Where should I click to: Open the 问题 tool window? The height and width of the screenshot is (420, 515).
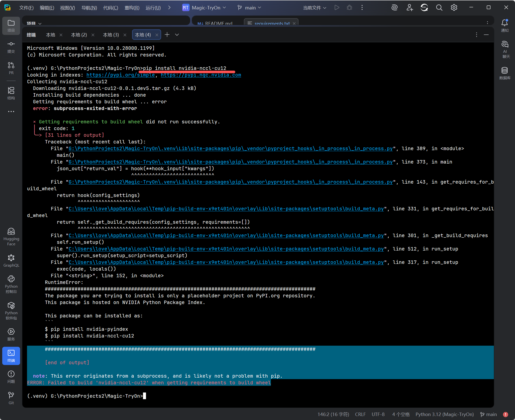(x=11, y=377)
